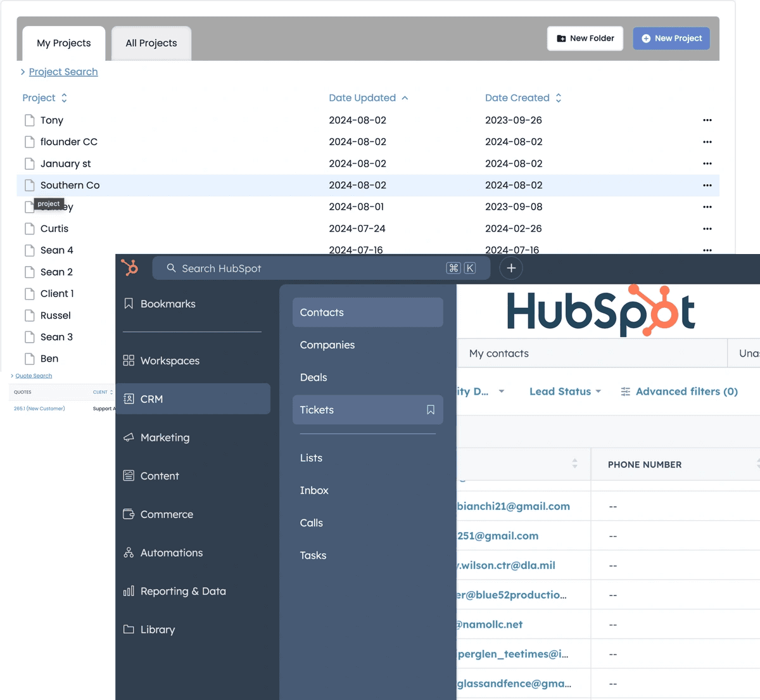
Task: Open the 265.1 (New Customer) quote link
Action: pyautogui.click(x=39, y=409)
